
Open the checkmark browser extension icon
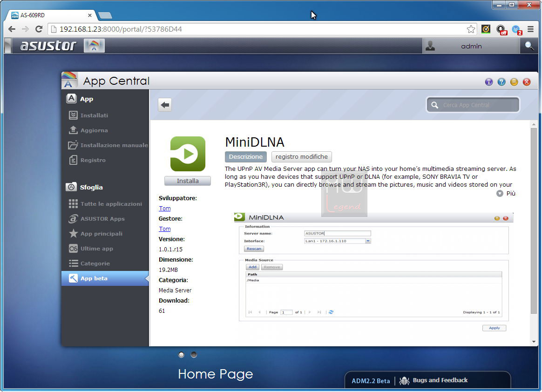point(486,29)
